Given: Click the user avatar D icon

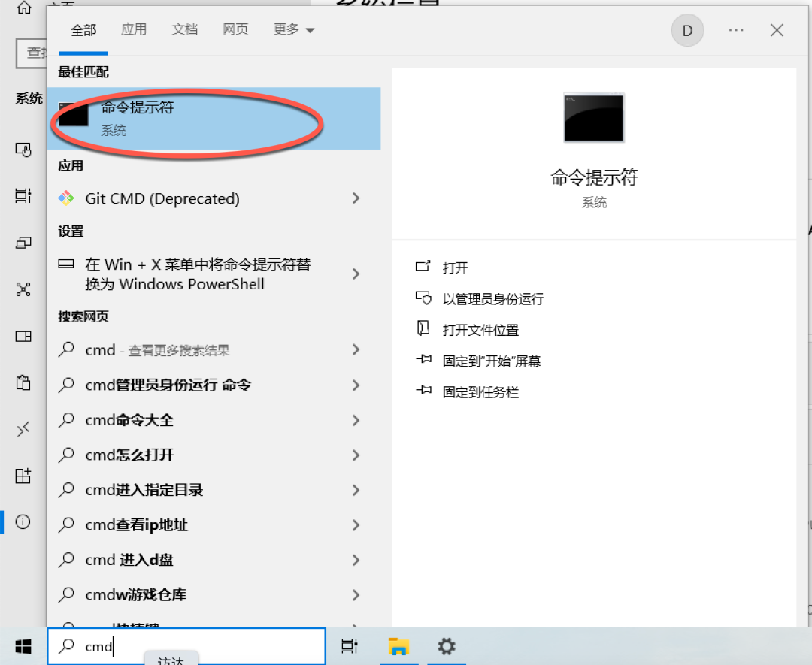Looking at the screenshot, I should tap(686, 30).
